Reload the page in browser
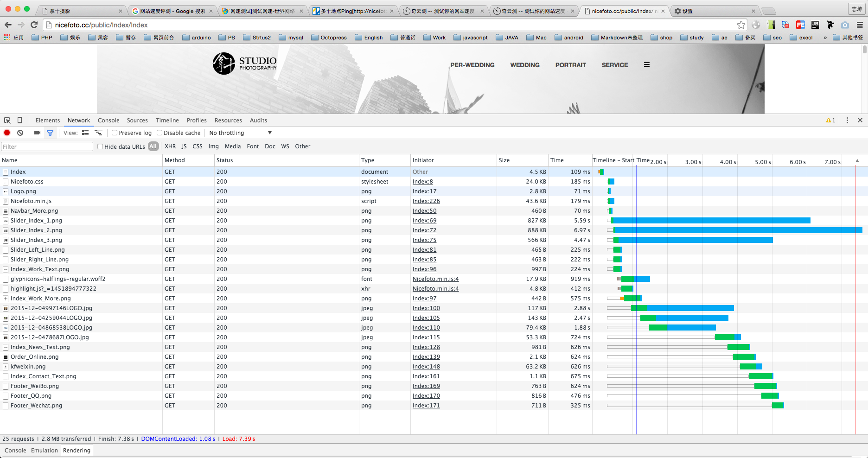The width and height of the screenshot is (868, 458). point(34,25)
